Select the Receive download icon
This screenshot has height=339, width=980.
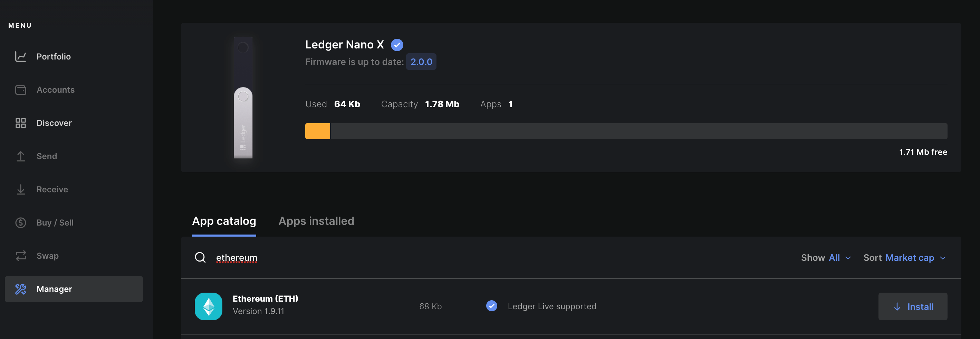[x=20, y=189]
